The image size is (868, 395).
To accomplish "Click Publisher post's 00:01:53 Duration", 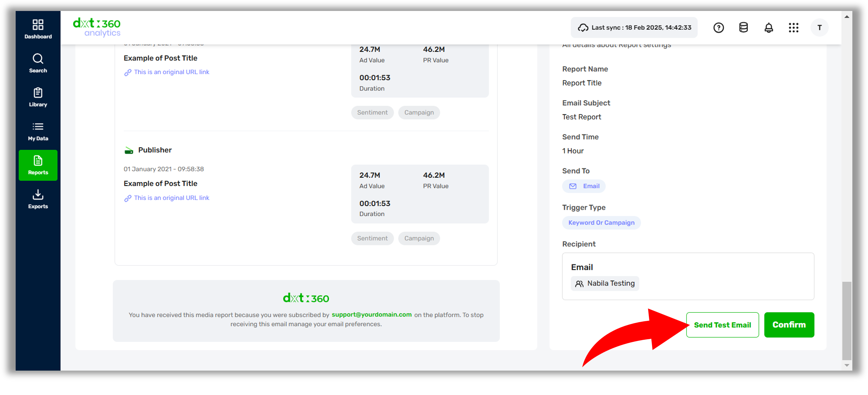I will [375, 204].
